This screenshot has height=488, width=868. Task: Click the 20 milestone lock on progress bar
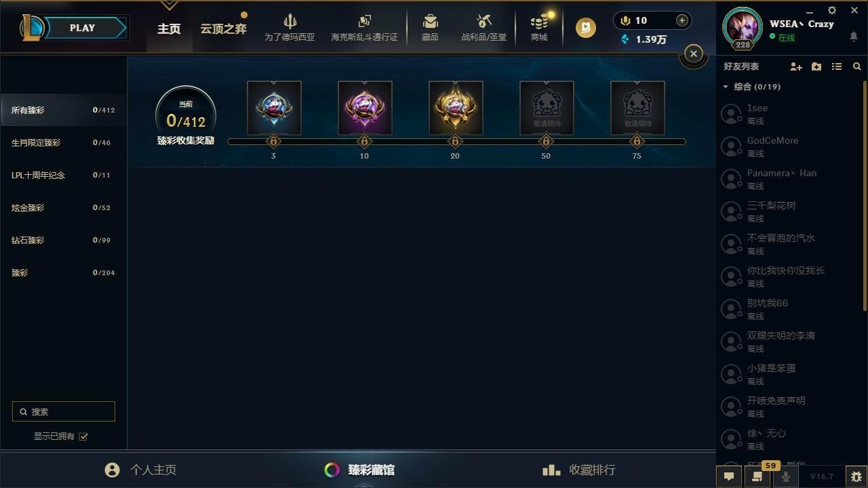coord(455,141)
